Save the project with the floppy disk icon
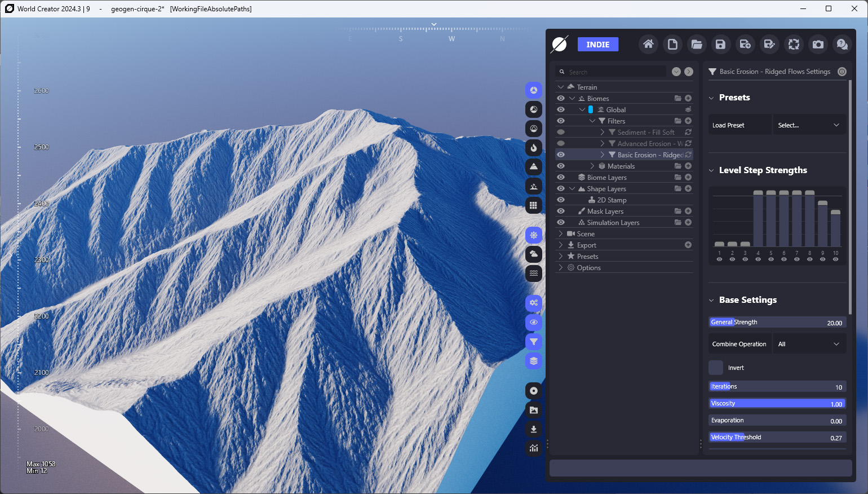 coord(720,45)
